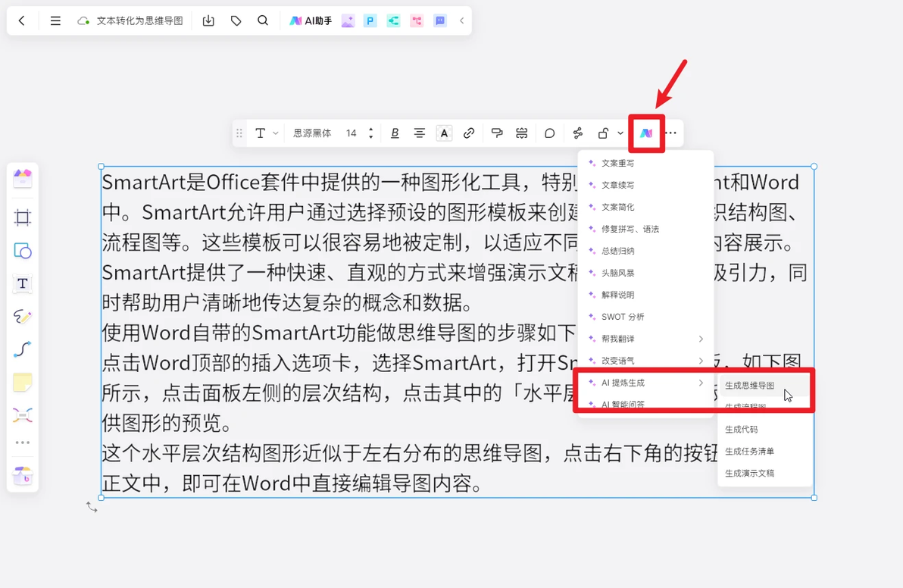Click the AI icon in floating toolbar

(x=646, y=133)
